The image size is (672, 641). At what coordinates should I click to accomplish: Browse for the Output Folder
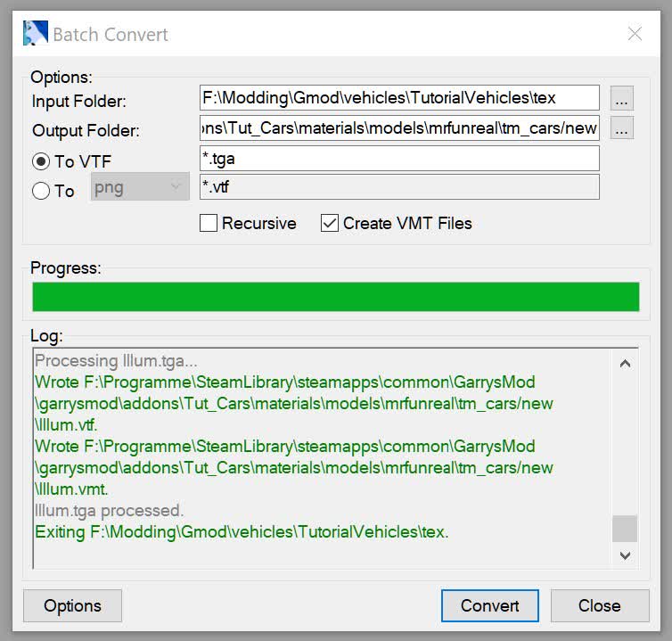click(622, 128)
